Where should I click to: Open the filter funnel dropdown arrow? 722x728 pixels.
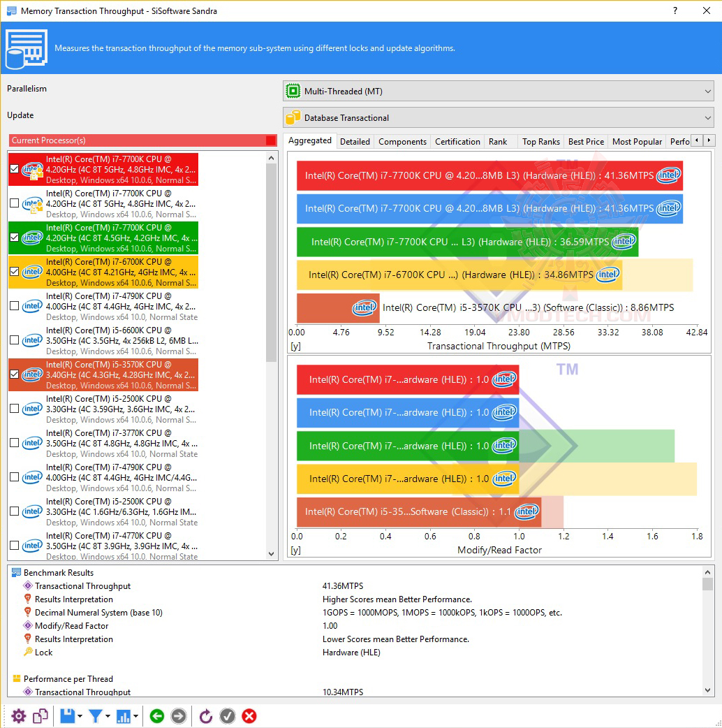pos(108,716)
